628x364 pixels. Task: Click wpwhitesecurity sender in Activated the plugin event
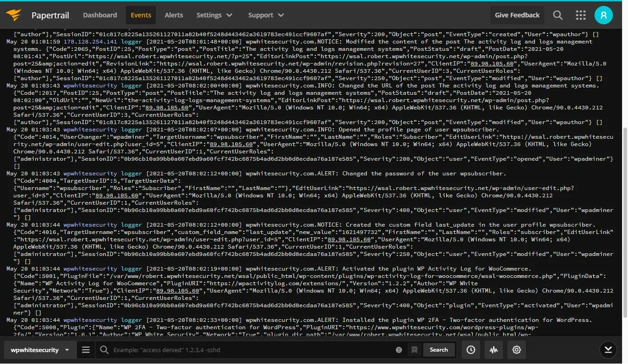[90, 269]
